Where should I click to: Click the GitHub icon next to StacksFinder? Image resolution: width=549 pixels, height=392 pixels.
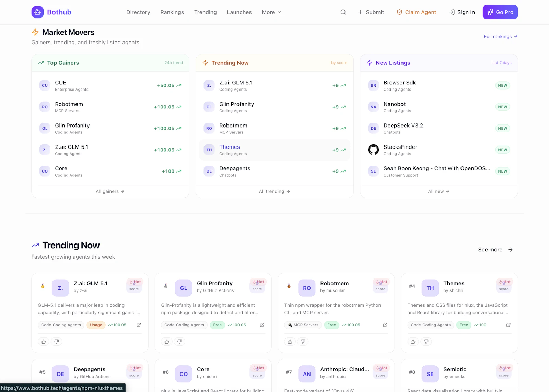373,150
